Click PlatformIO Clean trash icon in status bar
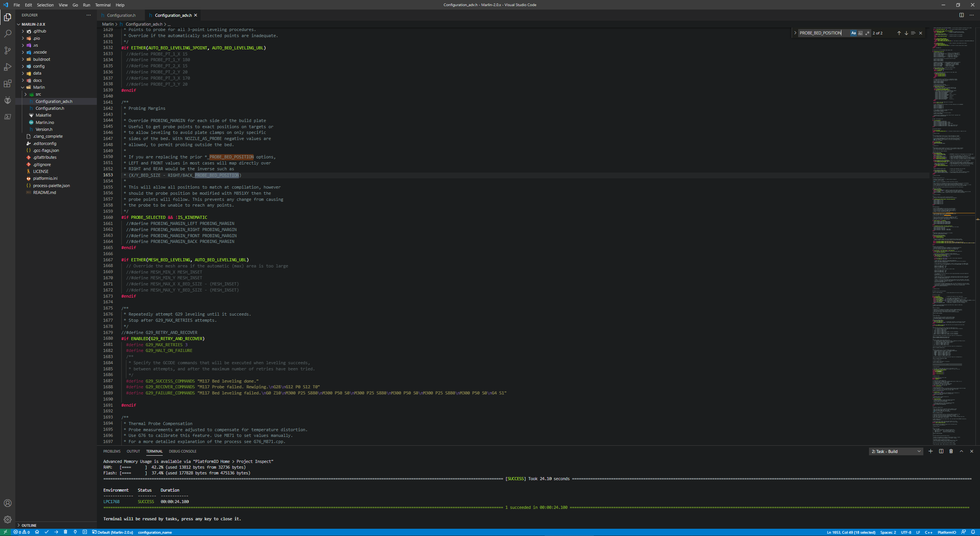Image resolution: width=980 pixels, height=536 pixels. tap(65, 532)
